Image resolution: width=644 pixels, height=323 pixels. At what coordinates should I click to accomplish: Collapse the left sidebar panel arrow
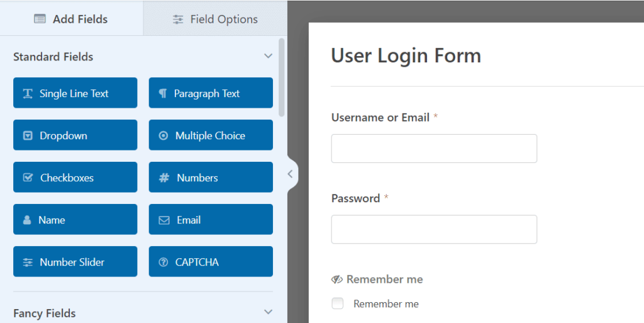coord(290,174)
